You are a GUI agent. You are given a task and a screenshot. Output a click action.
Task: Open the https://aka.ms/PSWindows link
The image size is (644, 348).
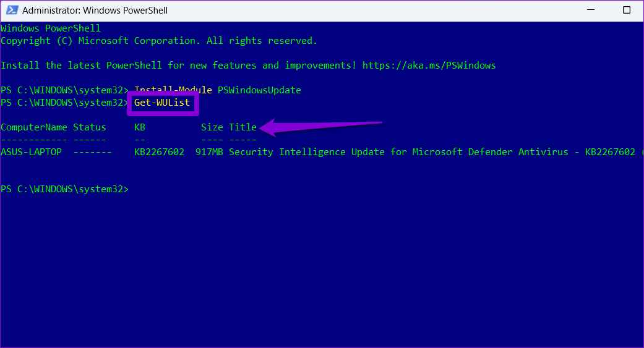point(429,66)
